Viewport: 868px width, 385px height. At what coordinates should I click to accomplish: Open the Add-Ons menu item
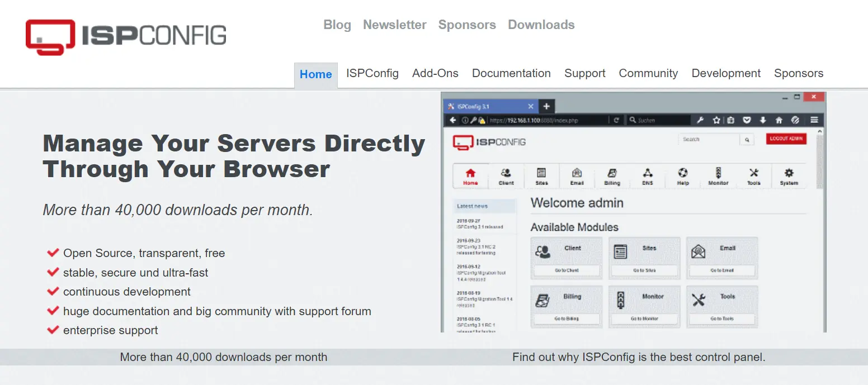tap(435, 73)
